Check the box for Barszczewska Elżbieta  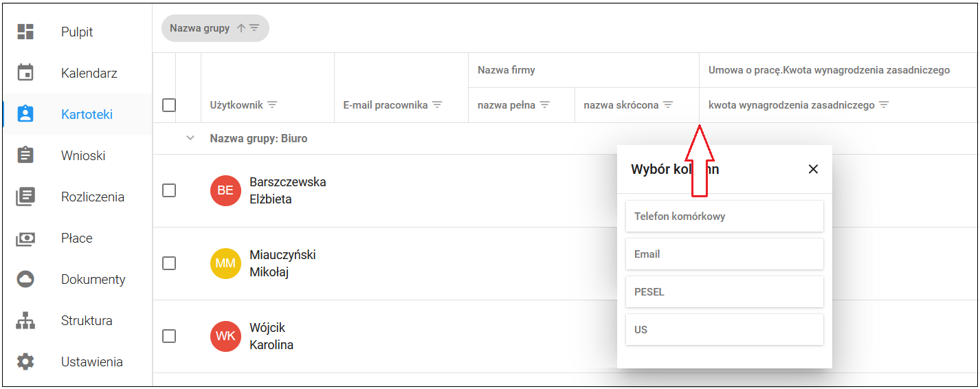169,190
